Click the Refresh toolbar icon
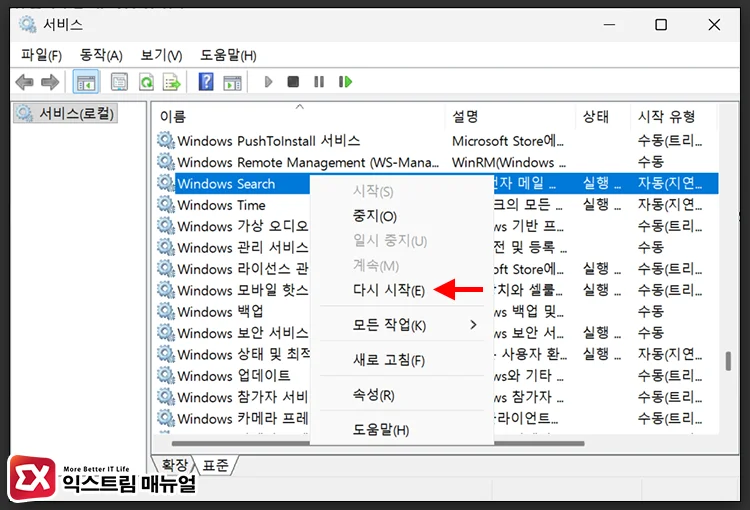Viewport: 750px width, 510px height. (x=146, y=82)
